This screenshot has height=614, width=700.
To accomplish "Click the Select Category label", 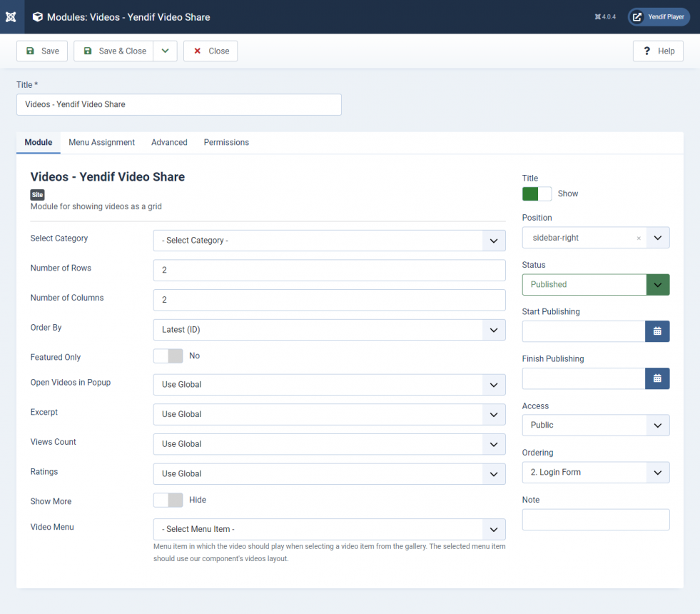I will coord(59,238).
